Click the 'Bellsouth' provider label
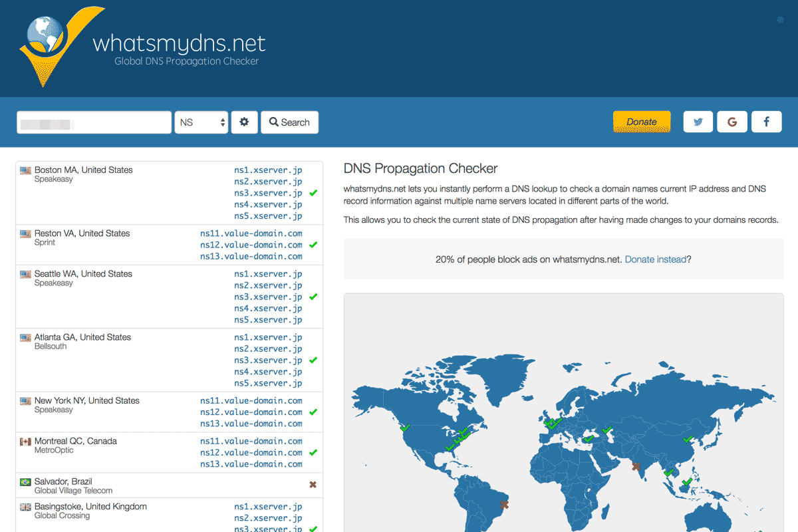The image size is (798, 532). pos(51,346)
